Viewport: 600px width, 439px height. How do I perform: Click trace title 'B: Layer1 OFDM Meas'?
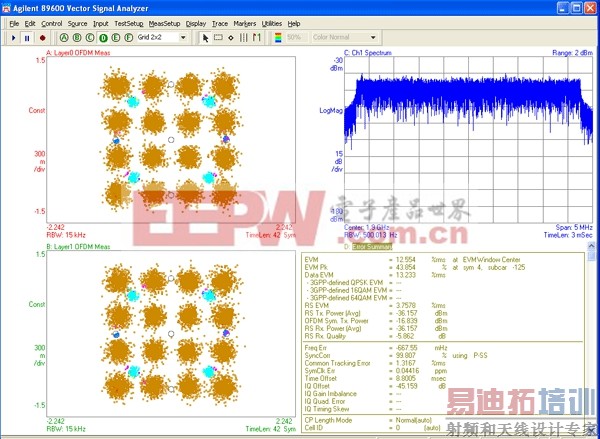[78, 246]
